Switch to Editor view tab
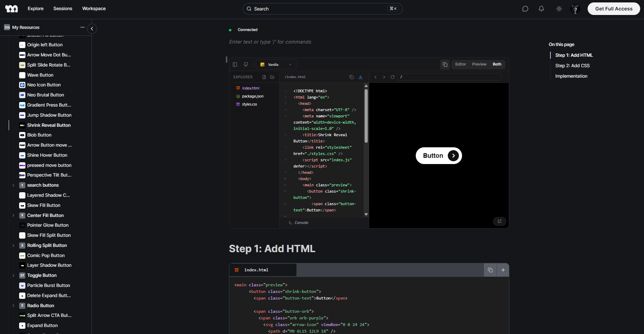 [461, 64]
